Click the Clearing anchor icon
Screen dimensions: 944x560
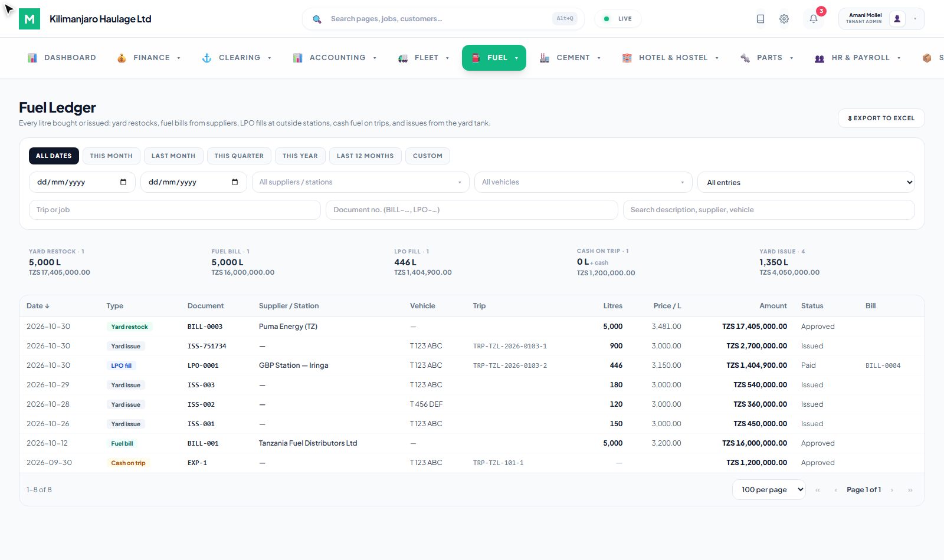tap(206, 58)
